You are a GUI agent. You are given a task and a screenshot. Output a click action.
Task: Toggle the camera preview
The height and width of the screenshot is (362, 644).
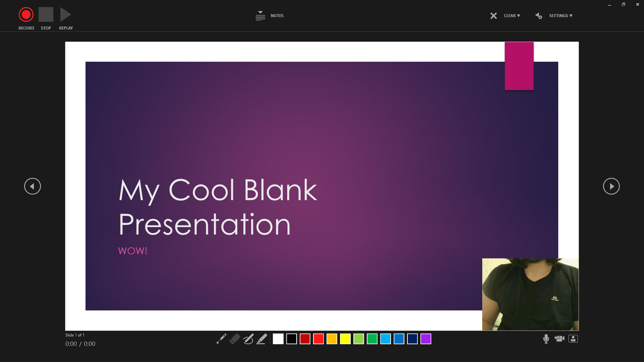[573, 339]
